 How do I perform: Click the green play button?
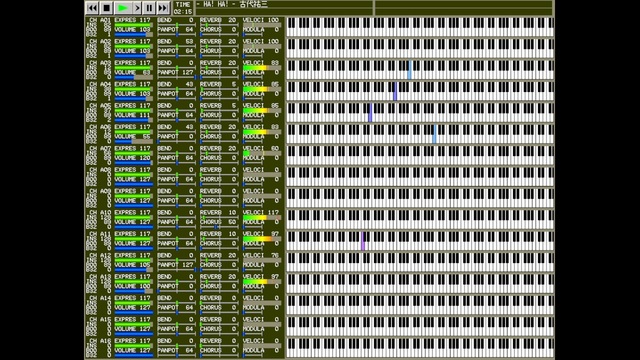pos(123,8)
